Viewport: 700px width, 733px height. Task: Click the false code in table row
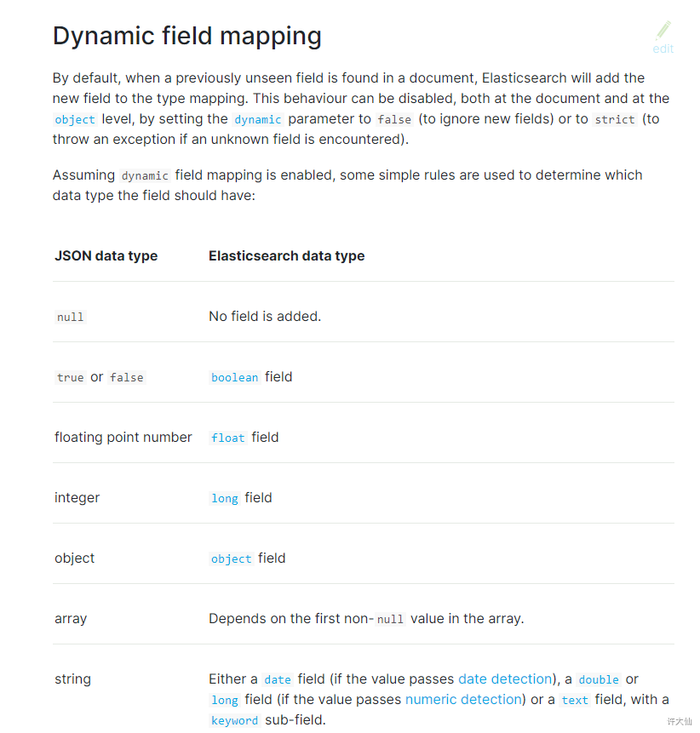tap(127, 377)
